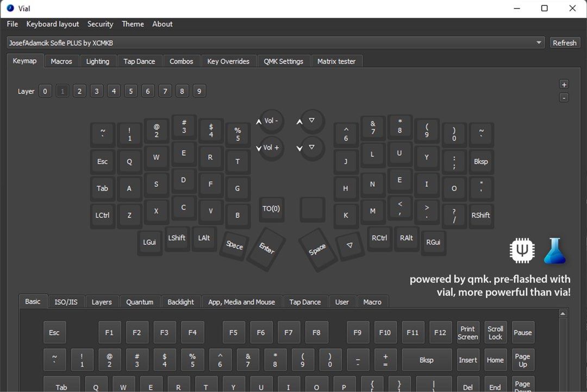Image resolution: width=587 pixels, height=392 pixels.
Task: Open the Quantum keycode tab
Action: (x=140, y=302)
